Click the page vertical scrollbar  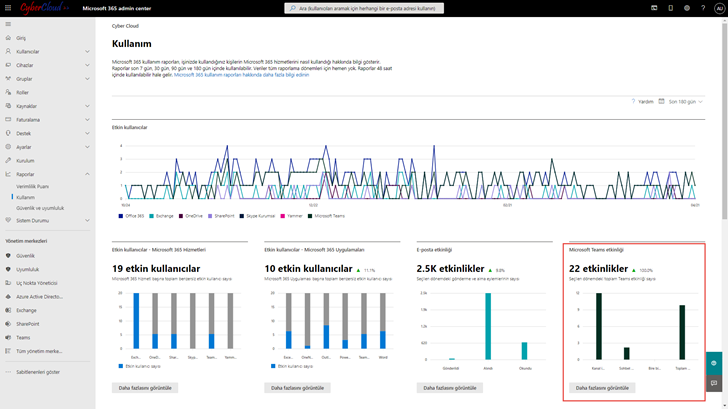tap(725, 121)
